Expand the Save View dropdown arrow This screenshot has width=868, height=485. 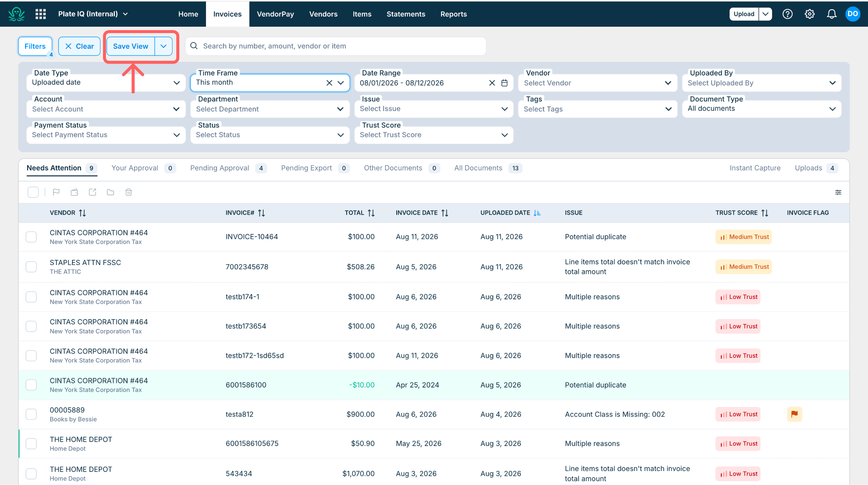point(164,46)
